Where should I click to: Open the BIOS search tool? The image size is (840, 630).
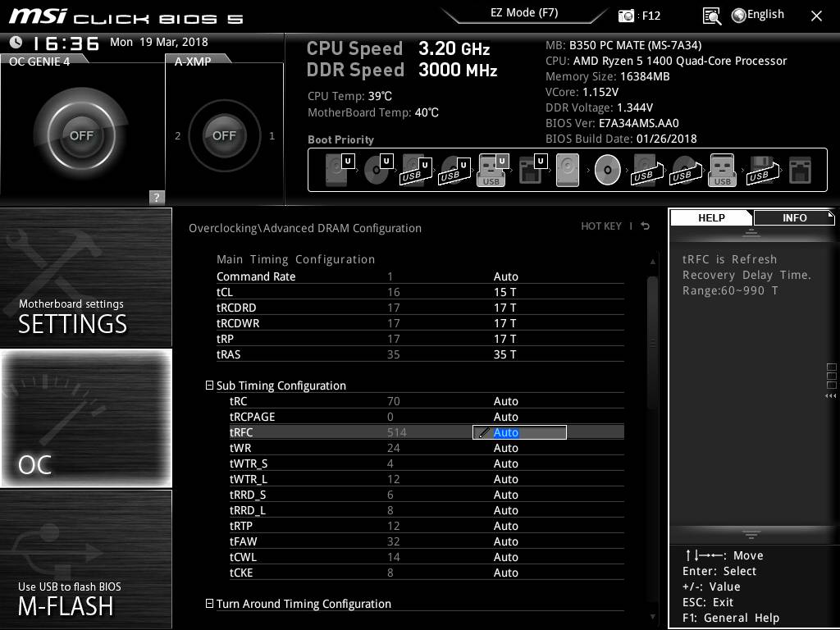(x=711, y=16)
